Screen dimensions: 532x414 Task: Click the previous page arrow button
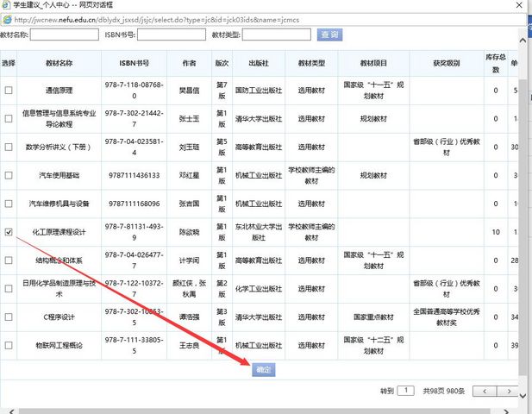point(485,391)
